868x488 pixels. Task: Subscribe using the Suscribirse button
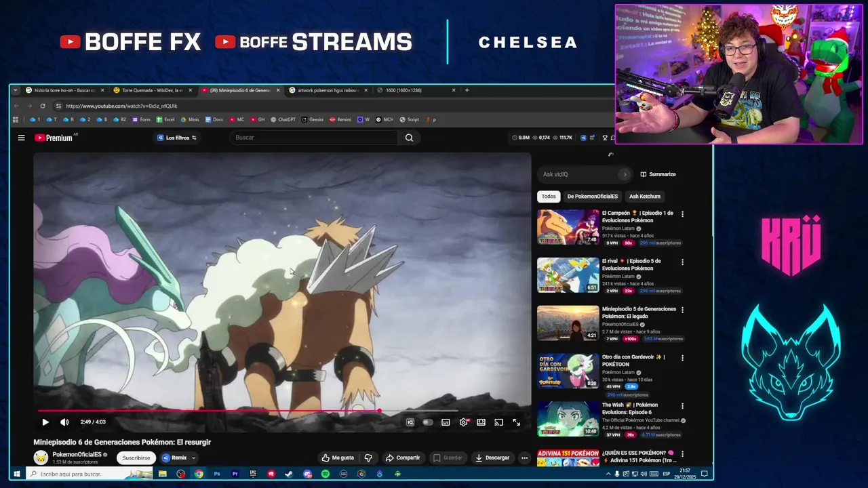(136, 457)
